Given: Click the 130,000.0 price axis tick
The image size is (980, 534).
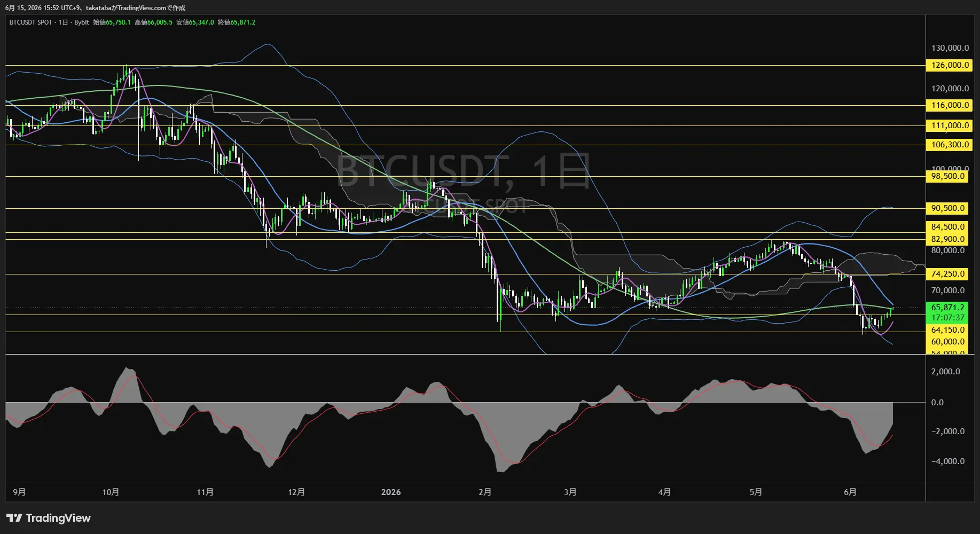Looking at the screenshot, I should coord(950,48).
